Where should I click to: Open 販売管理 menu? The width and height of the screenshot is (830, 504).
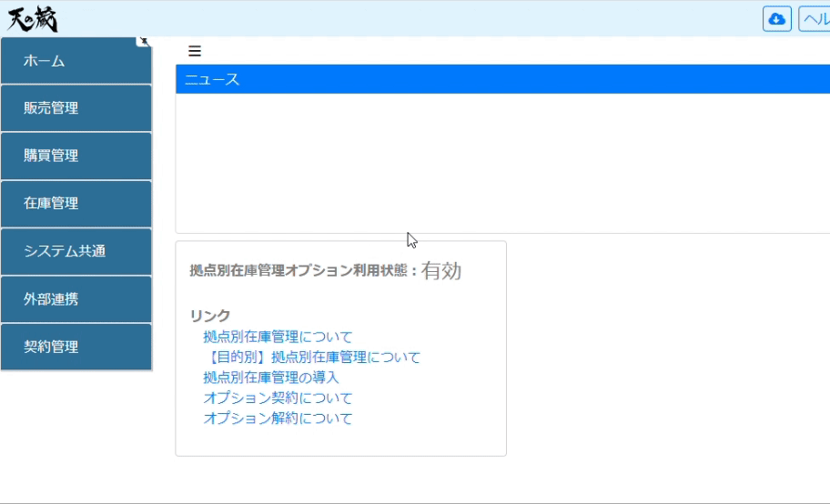(x=76, y=108)
